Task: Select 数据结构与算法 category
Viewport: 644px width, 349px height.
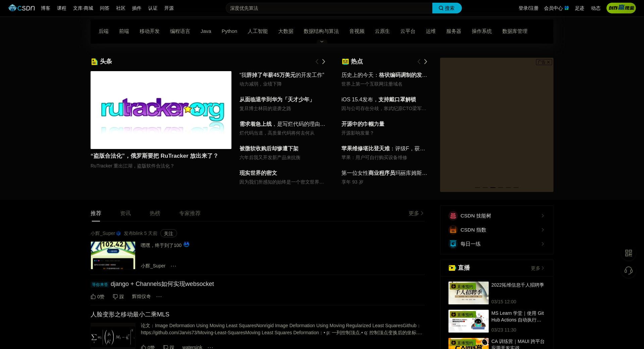Action: pyautogui.click(x=321, y=31)
